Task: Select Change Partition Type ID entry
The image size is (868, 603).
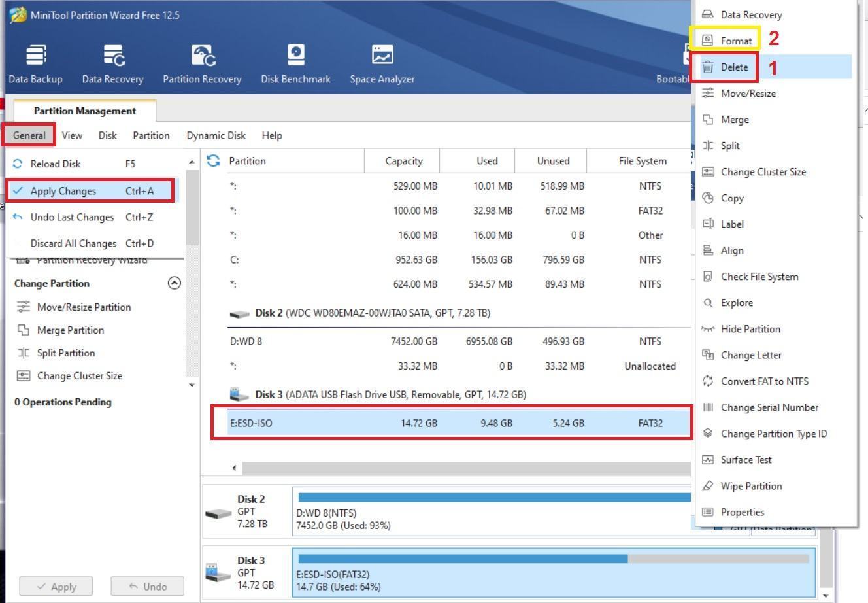Action: [775, 433]
